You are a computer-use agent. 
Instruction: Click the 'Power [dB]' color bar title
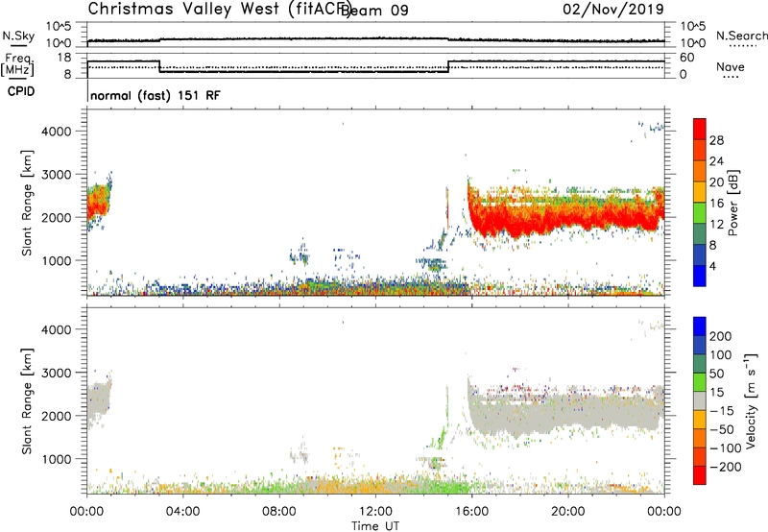click(733, 203)
